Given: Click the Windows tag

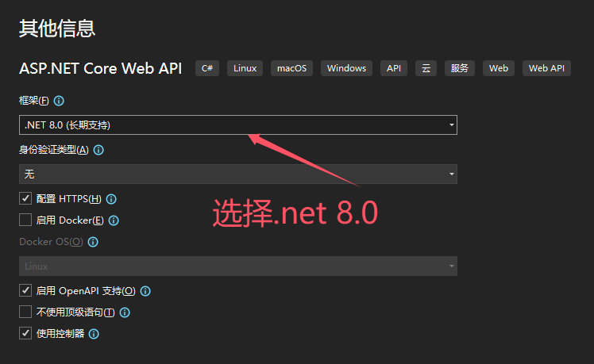Looking at the screenshot, I should click(346, 68).
